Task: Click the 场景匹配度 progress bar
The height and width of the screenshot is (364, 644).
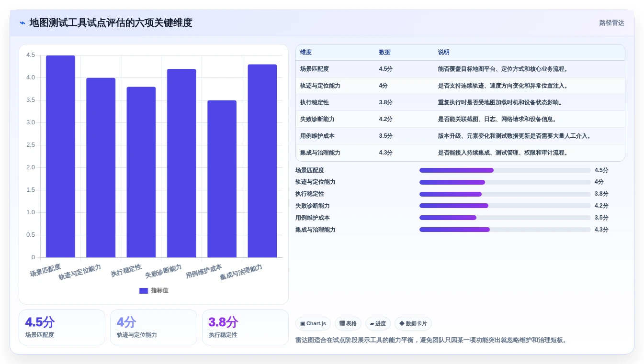Action: (505, 170)
